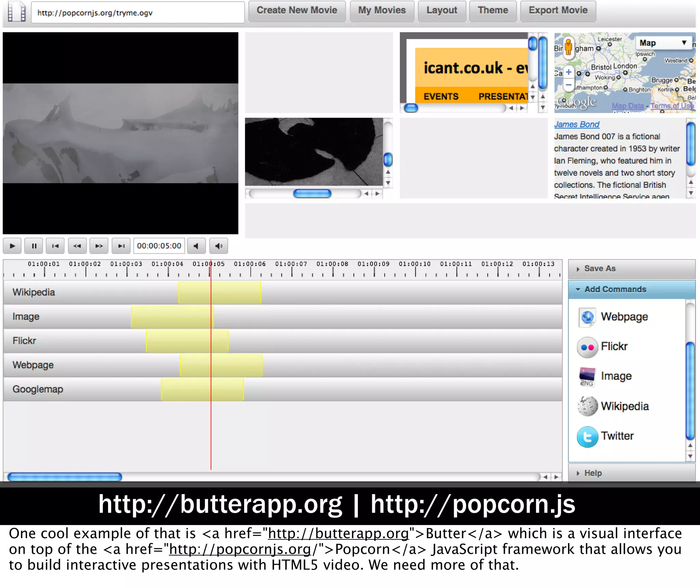The width and height of the screenshot is (700, 588).
Task: Select the Flickr command icon
Action: pos(587,347)
